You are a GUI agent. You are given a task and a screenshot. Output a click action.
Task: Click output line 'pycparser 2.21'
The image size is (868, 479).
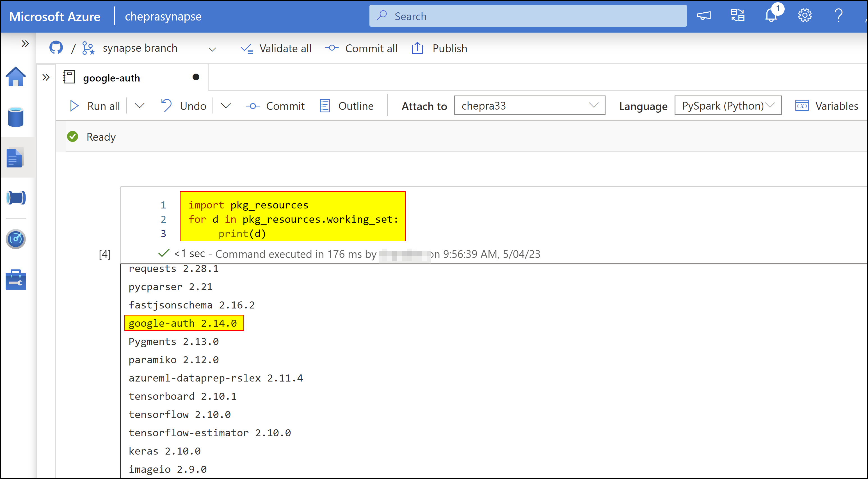[170, 287]
